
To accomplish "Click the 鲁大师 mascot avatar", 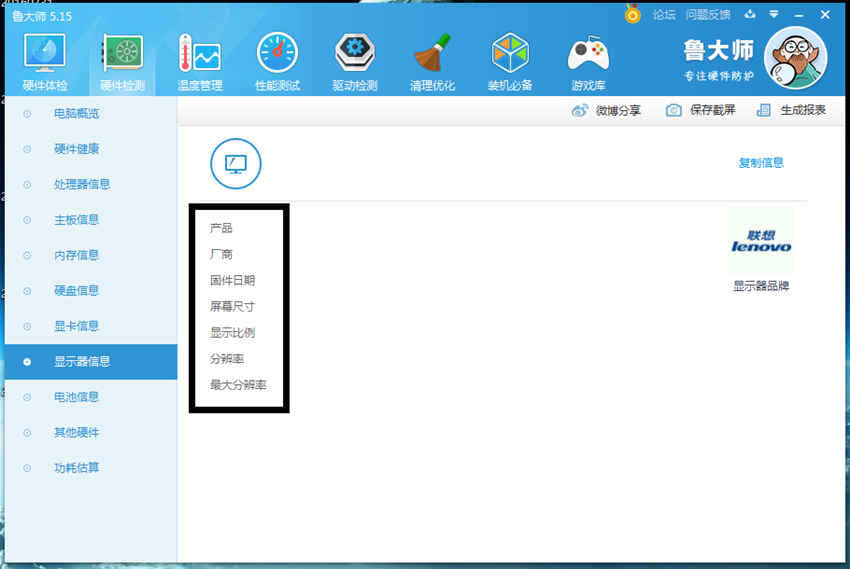I will pyautogui.click(x=795, y=58).
